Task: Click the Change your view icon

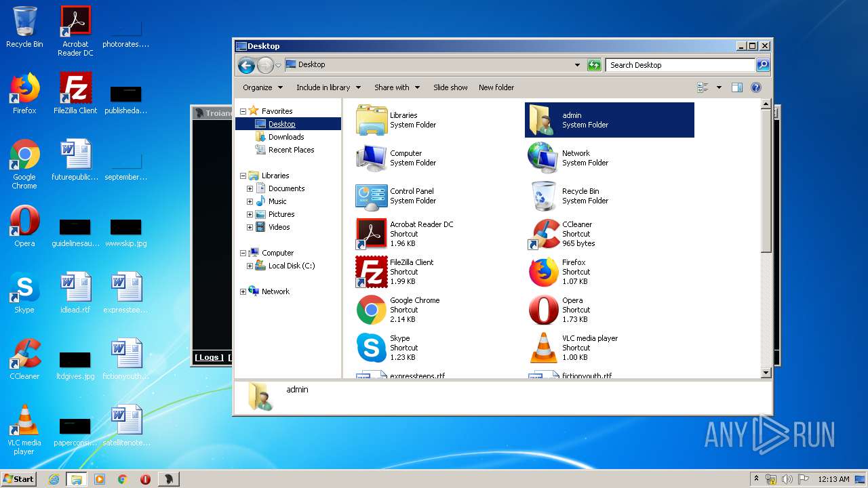Action: click(x=703, y=87)
